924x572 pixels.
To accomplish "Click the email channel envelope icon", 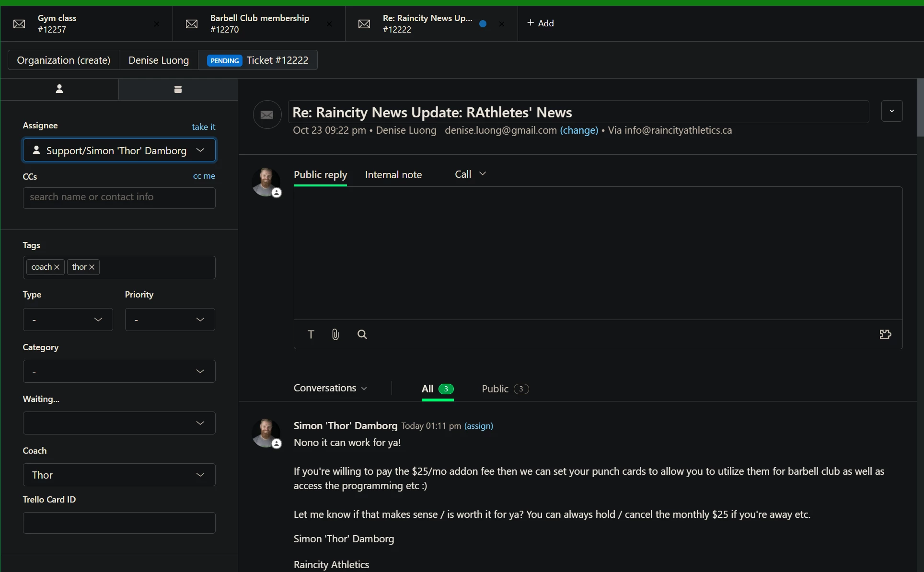I will pos(267,114).
